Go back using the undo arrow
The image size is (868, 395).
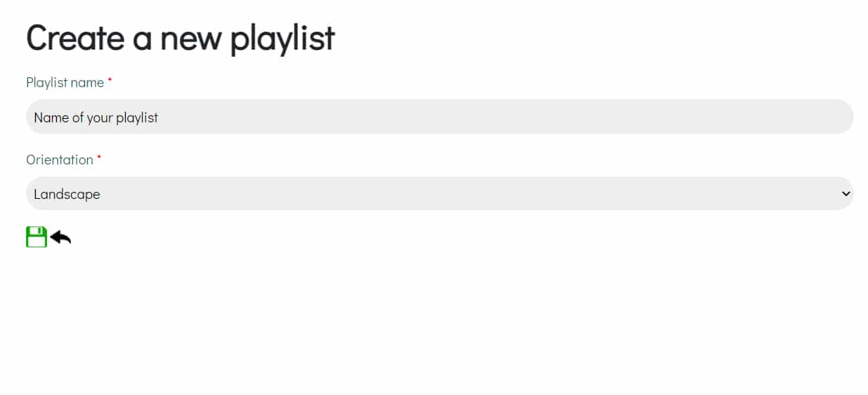click(x=60, y=238)
